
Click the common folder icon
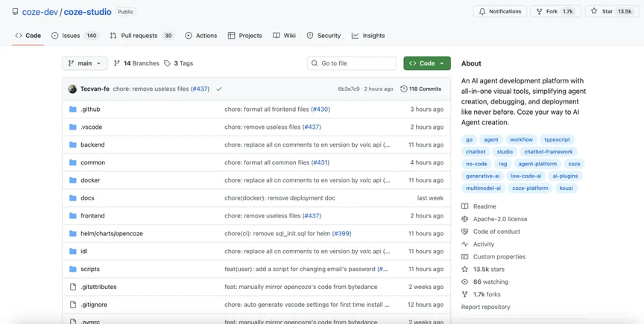click(73, 162)
